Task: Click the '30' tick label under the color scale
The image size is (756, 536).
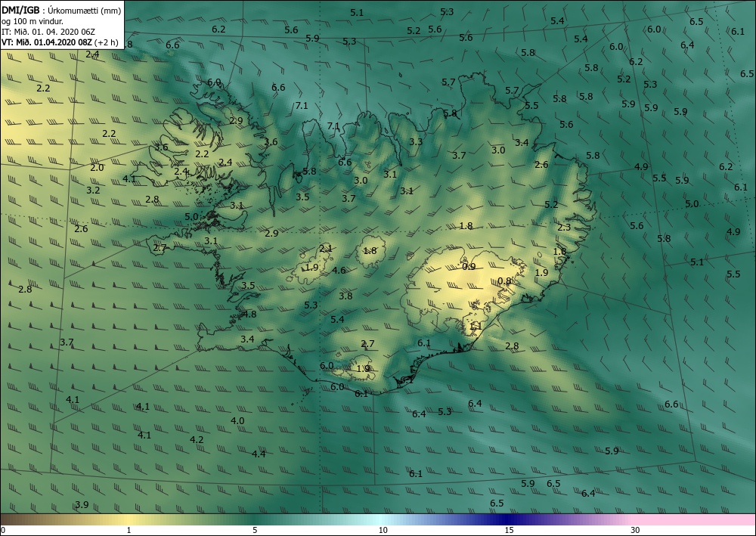Action: (635, 530)
